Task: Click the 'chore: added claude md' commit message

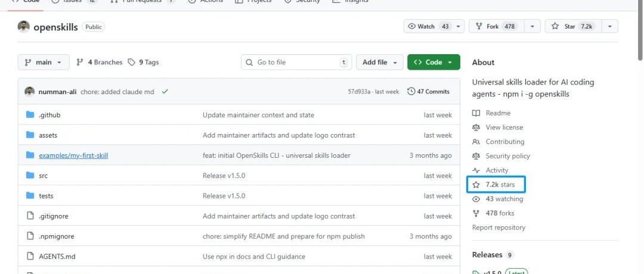Action: pyautogui.click(x=117, y=92)
